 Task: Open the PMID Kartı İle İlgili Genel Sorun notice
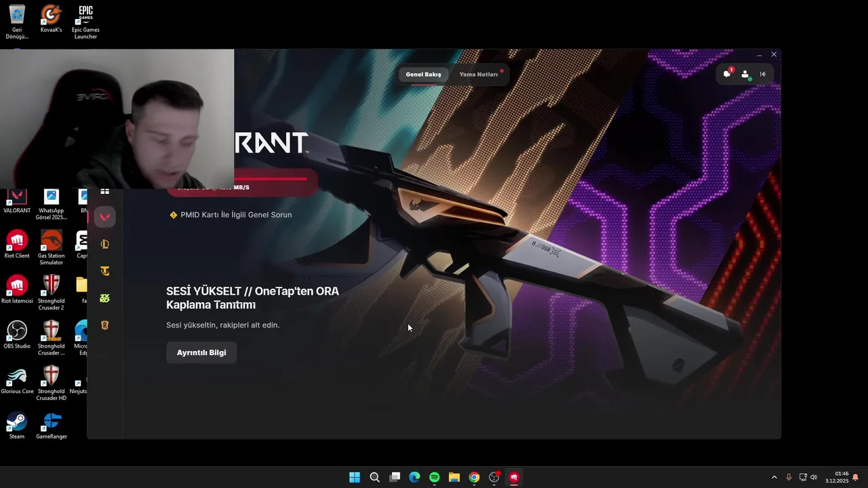pyautogui.click(x=231, y=215)
